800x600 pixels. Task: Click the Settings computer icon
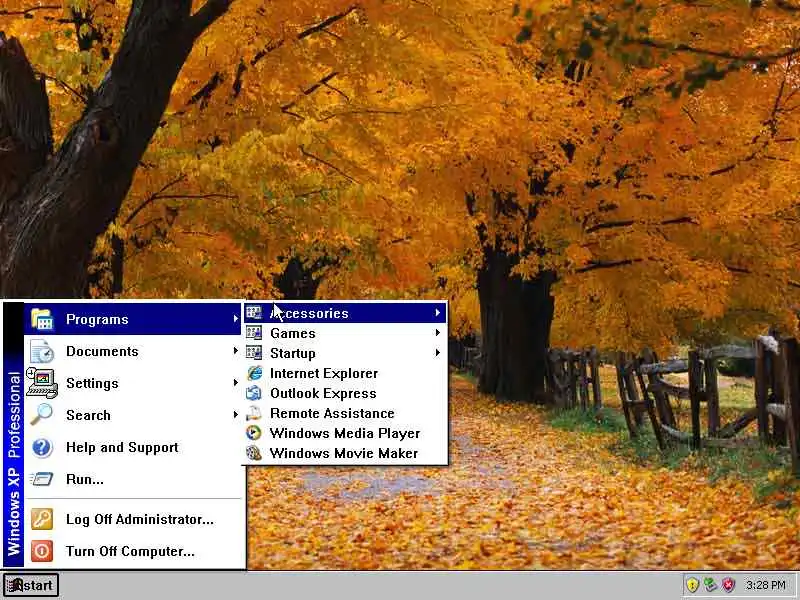[42, 383]
